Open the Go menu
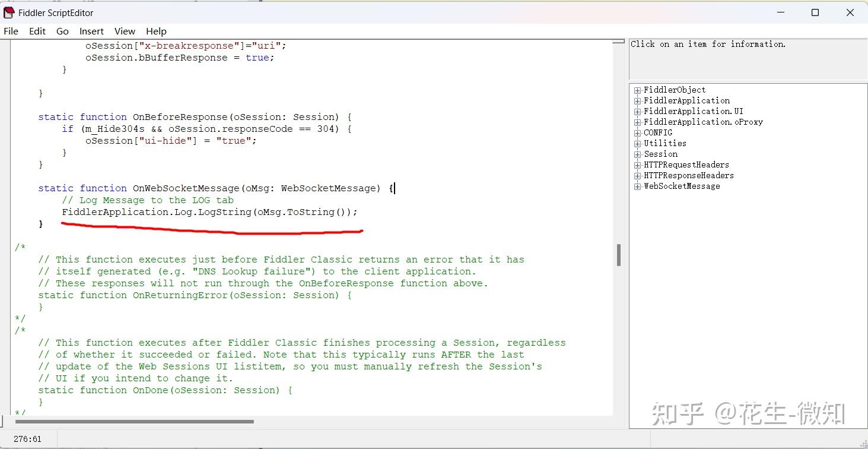The height and width of the screenshot is (449, 868). (x=62, y=31)
